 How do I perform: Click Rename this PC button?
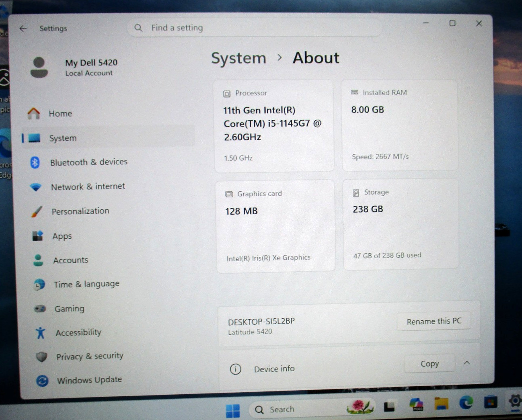tap(434, 321)
